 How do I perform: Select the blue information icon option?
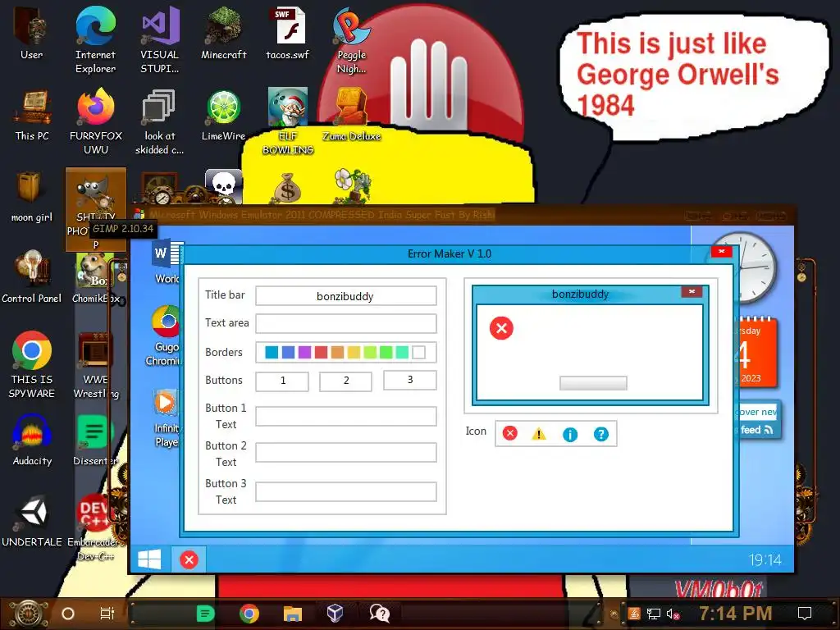(x=570, y=434)
